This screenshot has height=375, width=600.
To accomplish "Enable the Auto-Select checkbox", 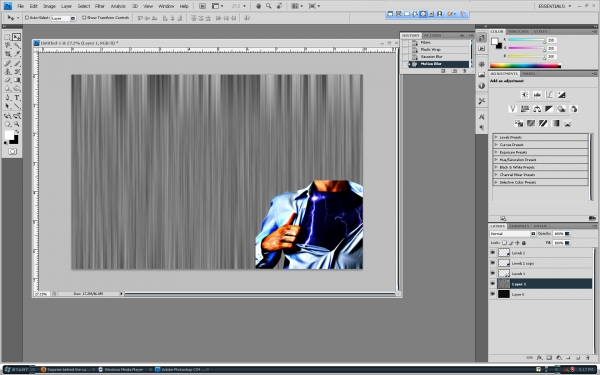I will pos(27,18).
